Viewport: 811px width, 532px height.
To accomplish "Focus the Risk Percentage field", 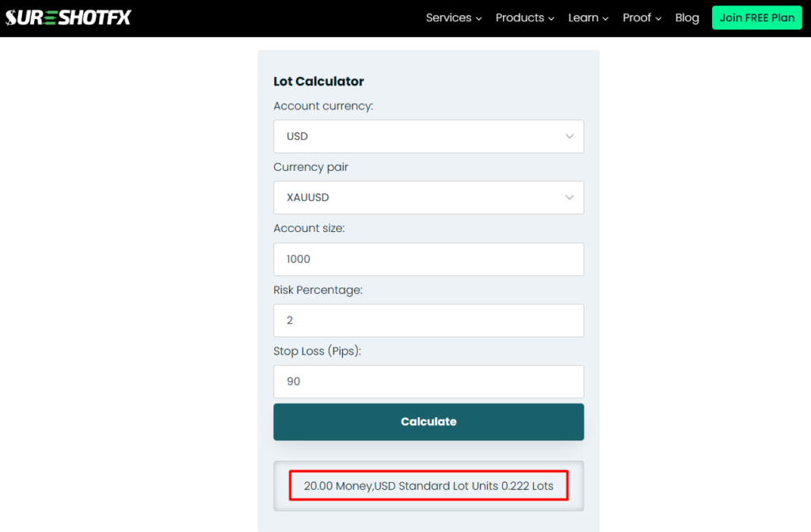I will point(428,320).
